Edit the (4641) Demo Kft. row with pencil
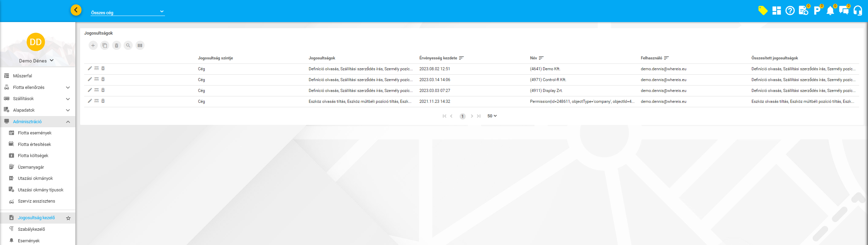 (90, 69)
